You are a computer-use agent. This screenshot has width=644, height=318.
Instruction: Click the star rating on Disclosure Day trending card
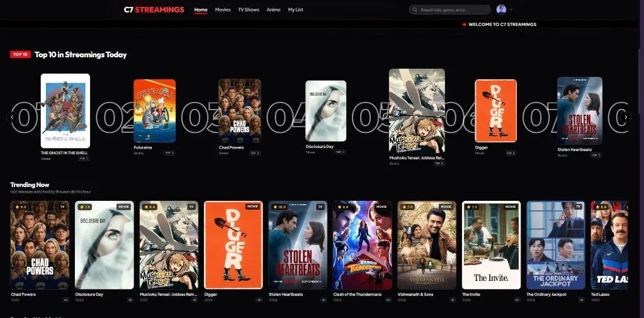(85, 207)
